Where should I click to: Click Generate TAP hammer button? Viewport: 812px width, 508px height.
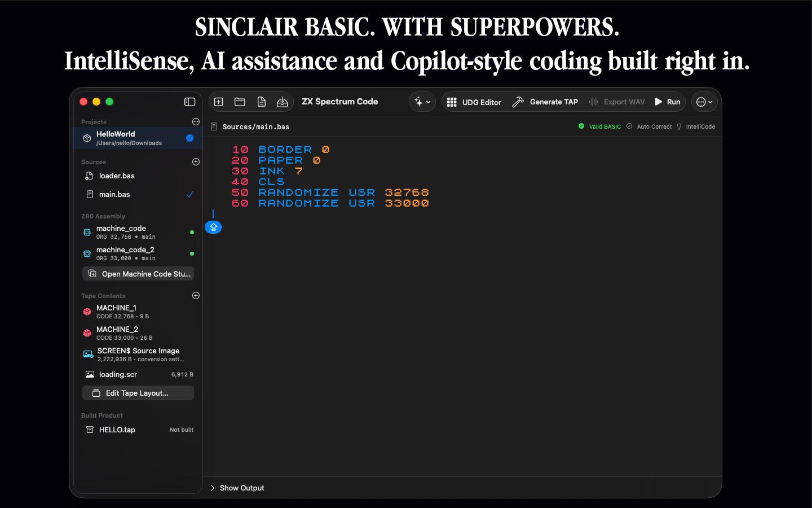click(545, 102)
